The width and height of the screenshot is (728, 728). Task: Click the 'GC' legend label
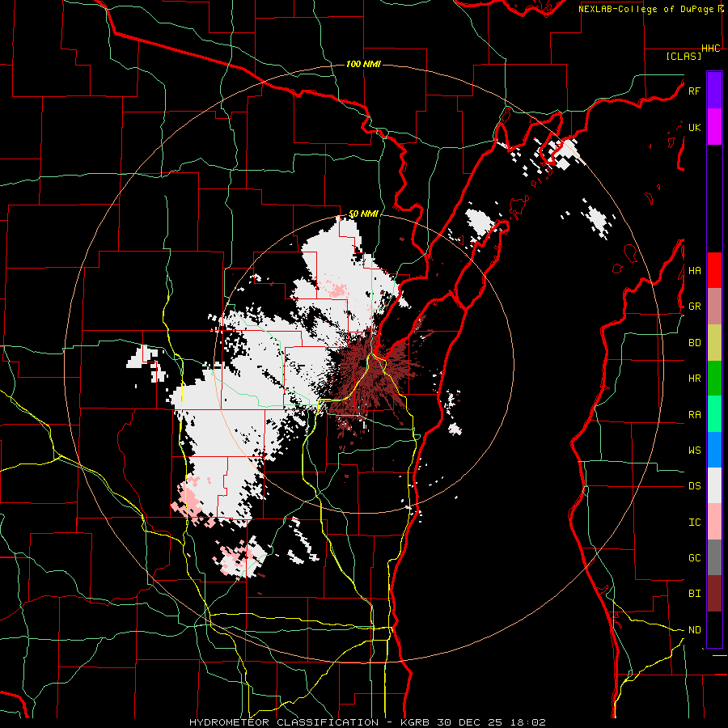(x=694, y=558)
